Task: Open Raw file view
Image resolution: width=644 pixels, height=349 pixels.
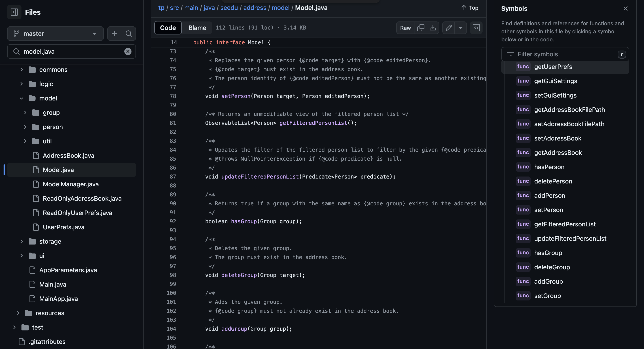Action: [x=405, y=28]
